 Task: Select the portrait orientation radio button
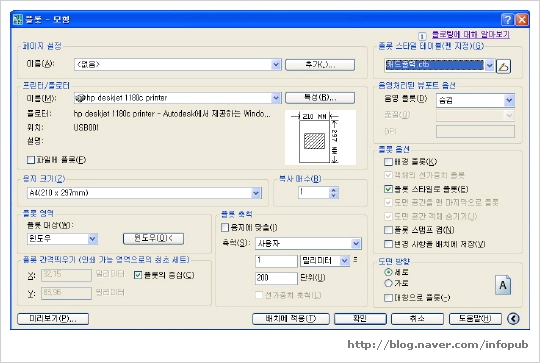(388, 272)
